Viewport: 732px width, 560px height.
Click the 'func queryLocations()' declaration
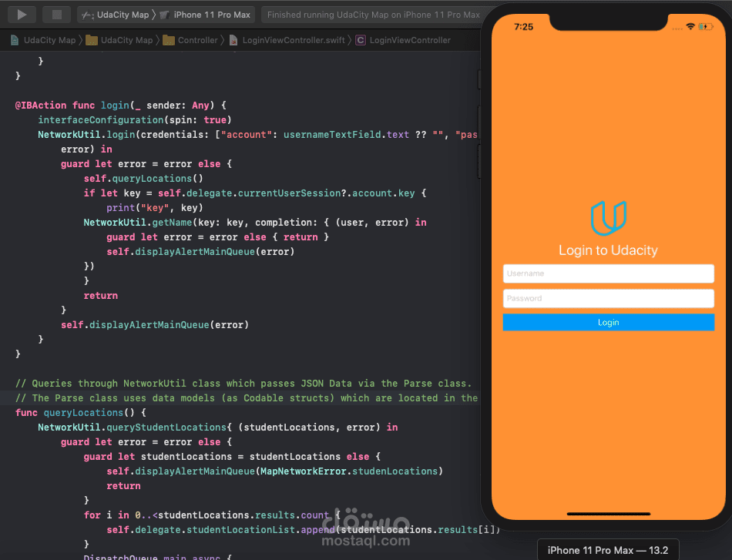80,413
